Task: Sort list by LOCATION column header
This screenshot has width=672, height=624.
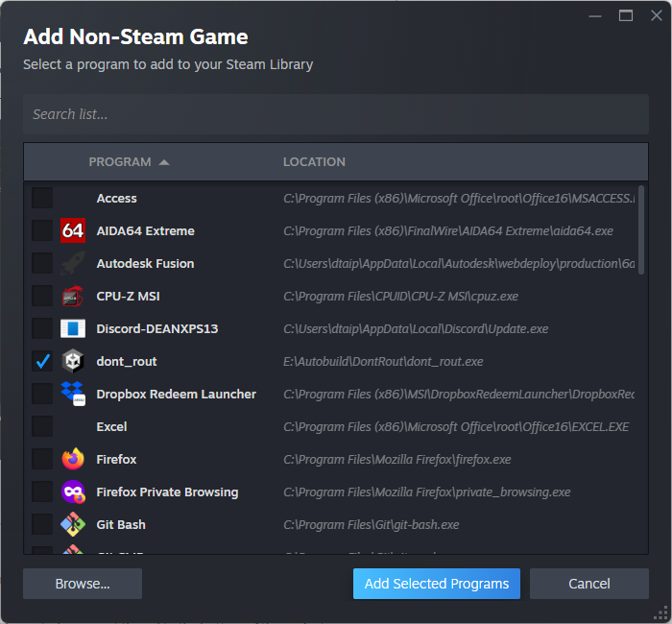Action: click(x=314, y=162)
